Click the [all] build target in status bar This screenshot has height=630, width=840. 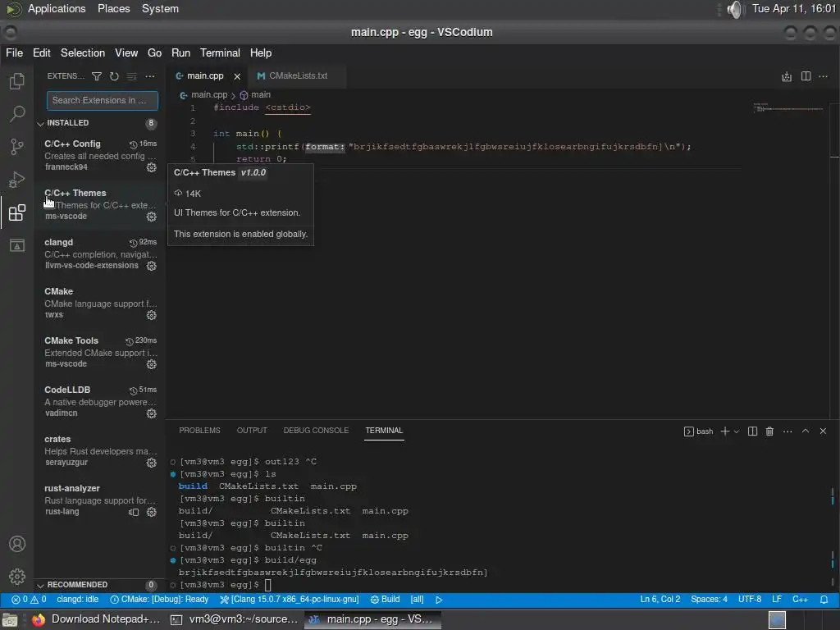417,600
